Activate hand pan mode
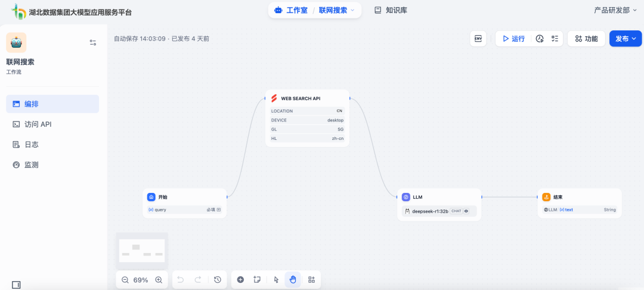The height and width of the screenshot is (290, 644). click(x=293, y=280)
